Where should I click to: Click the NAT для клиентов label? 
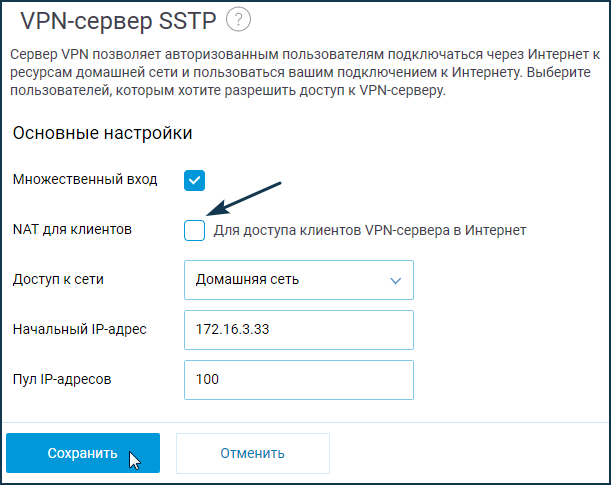pyautogui.click(x=72, y=229)
